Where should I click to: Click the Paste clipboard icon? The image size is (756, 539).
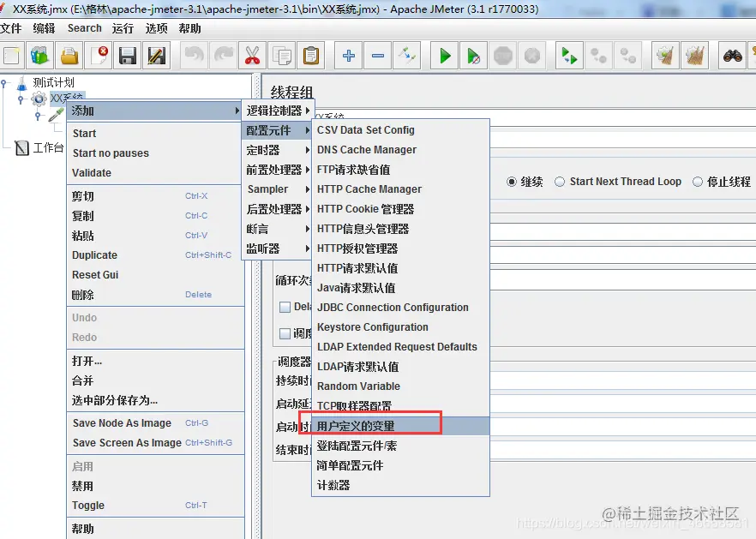[x=311, y=56]
